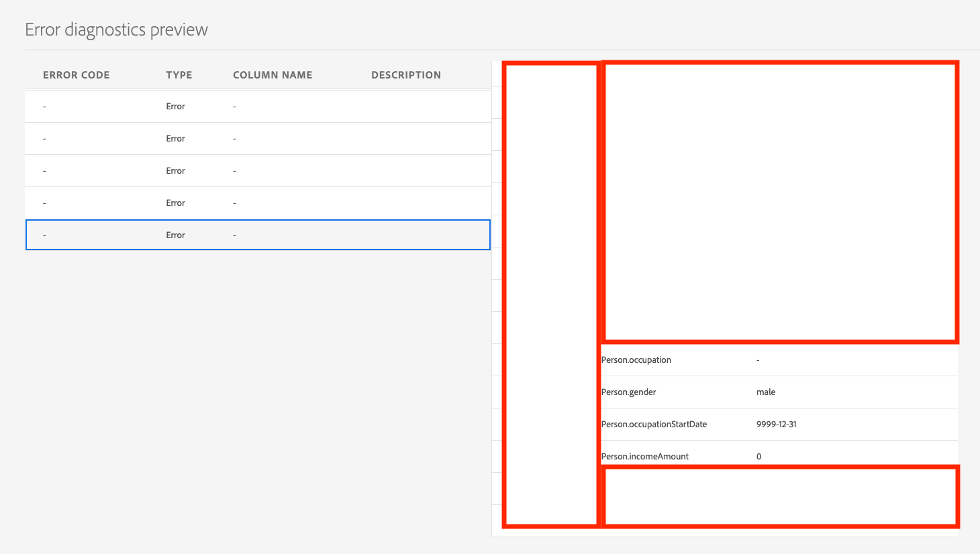
Task: Click the Person.incomeAmount field label
Action: [x=644, y=457]
